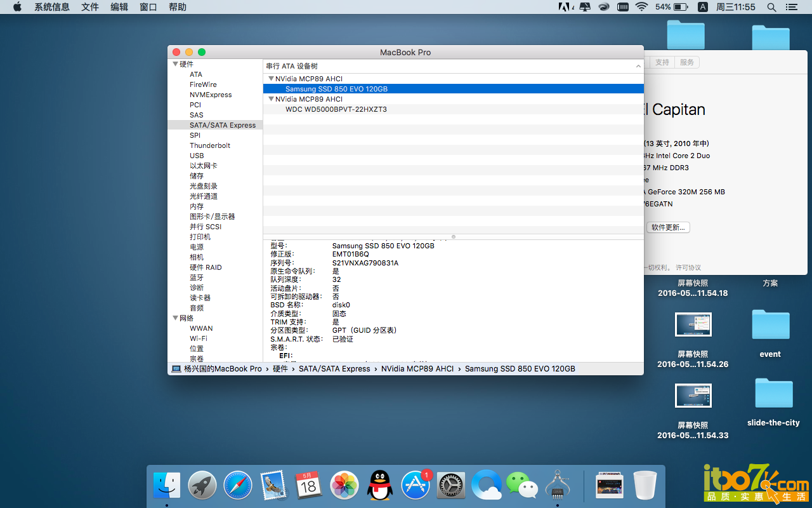This screenshot has height=508, width=812.
Task: Open Trash in the Dock
Action: (x=645, y=486)
